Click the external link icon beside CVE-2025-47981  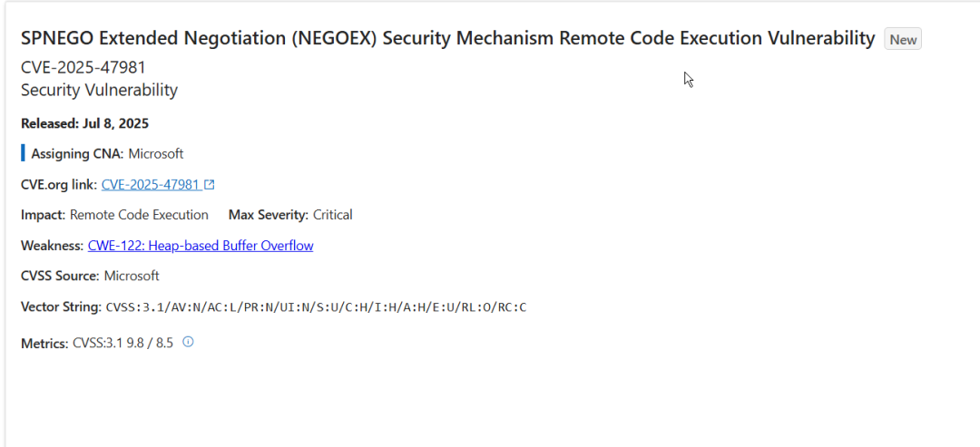point(210,185)
